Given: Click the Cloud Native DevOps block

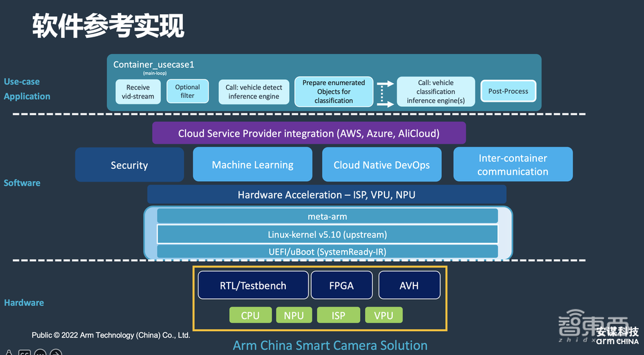Looking at the screenshot, I should click(x=381, y=165).
